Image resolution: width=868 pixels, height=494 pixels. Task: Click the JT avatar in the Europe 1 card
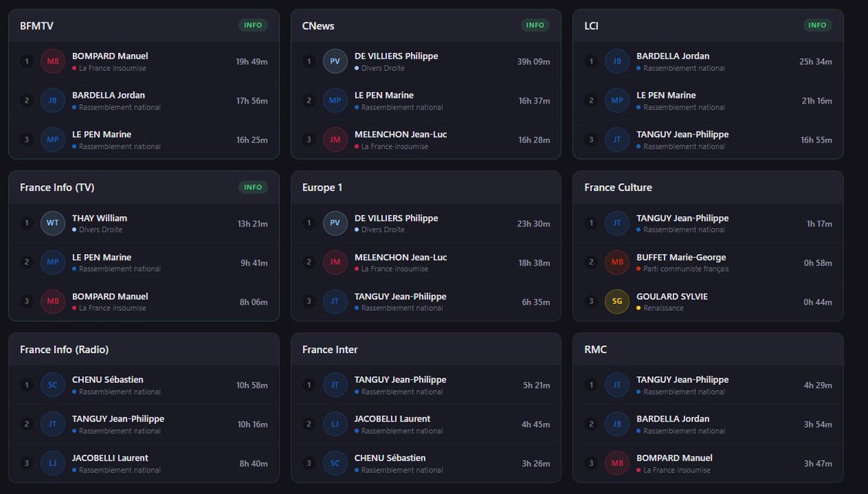335,301
